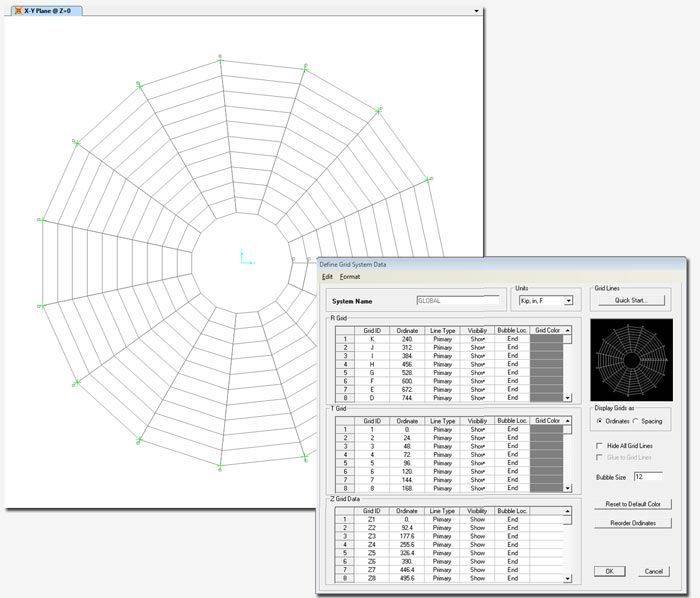Select the Ordinates display option
This screenshot has height=598, width=700.
pyautogui.click(x=600, y=421)
